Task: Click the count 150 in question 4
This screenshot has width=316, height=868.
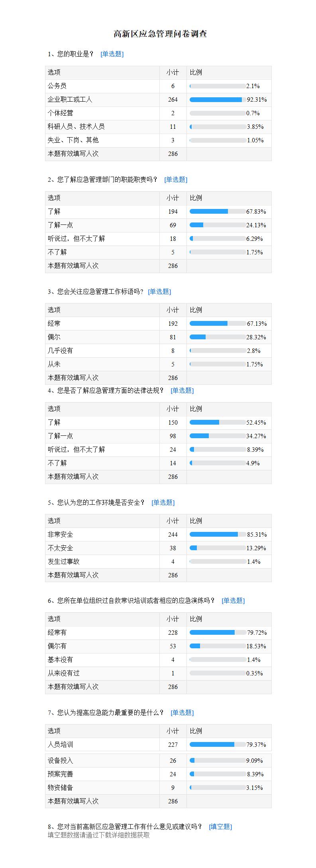Action: point(173,423)
